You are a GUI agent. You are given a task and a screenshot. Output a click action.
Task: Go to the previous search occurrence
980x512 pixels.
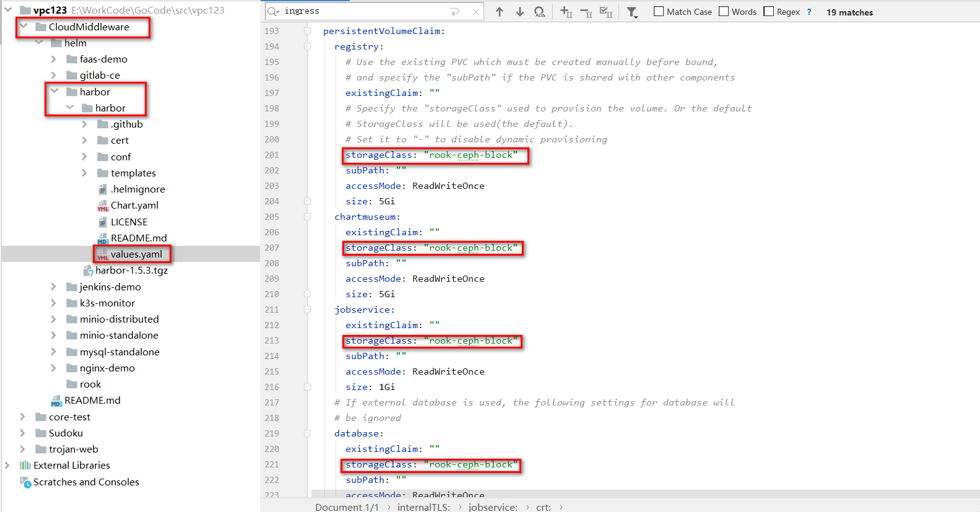tap(500, 12)
